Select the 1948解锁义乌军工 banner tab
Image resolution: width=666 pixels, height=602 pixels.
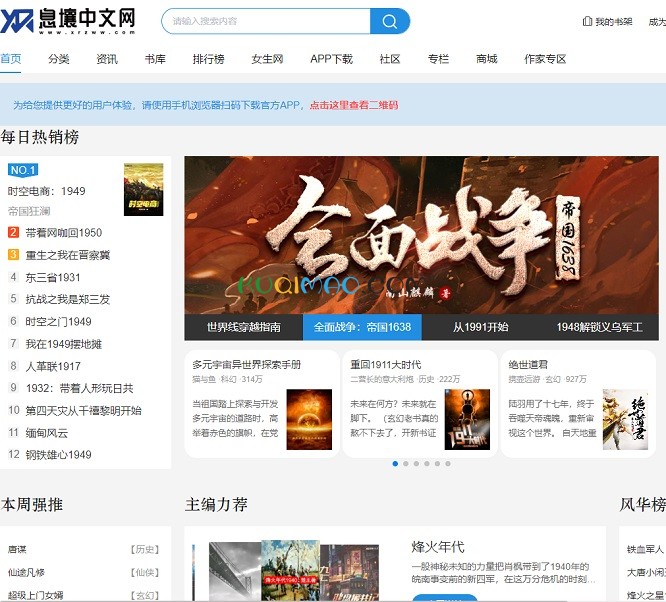tap(599, 327)
